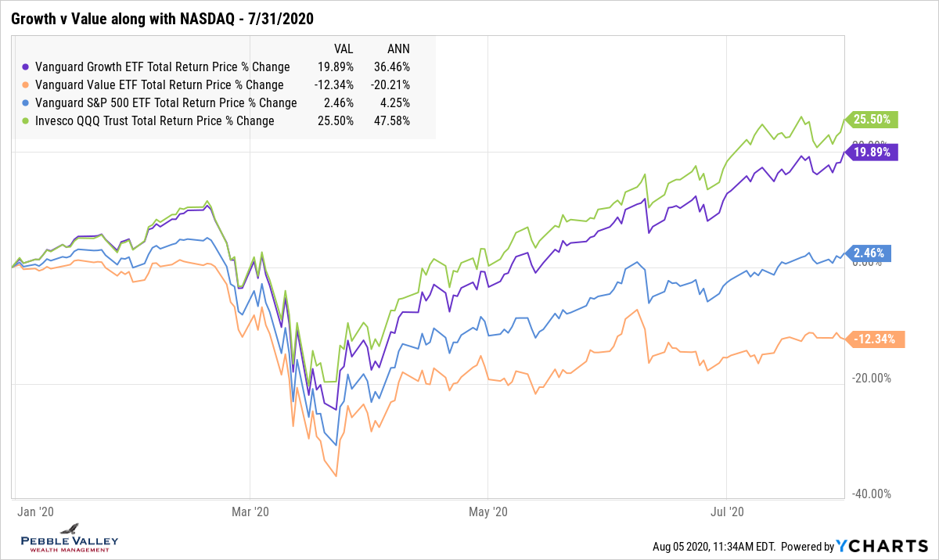
Task: Select the ANN column header
Action: pyautogui.click(x=400, y=48)
